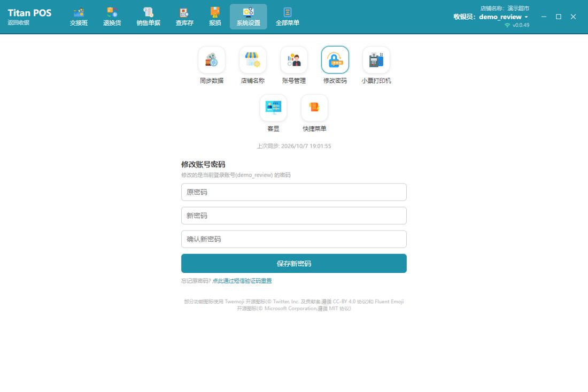The height and width of the screenshot is (392, 588).
Task: Click the 修改账号密码 section heading
Action: point(203,164)
